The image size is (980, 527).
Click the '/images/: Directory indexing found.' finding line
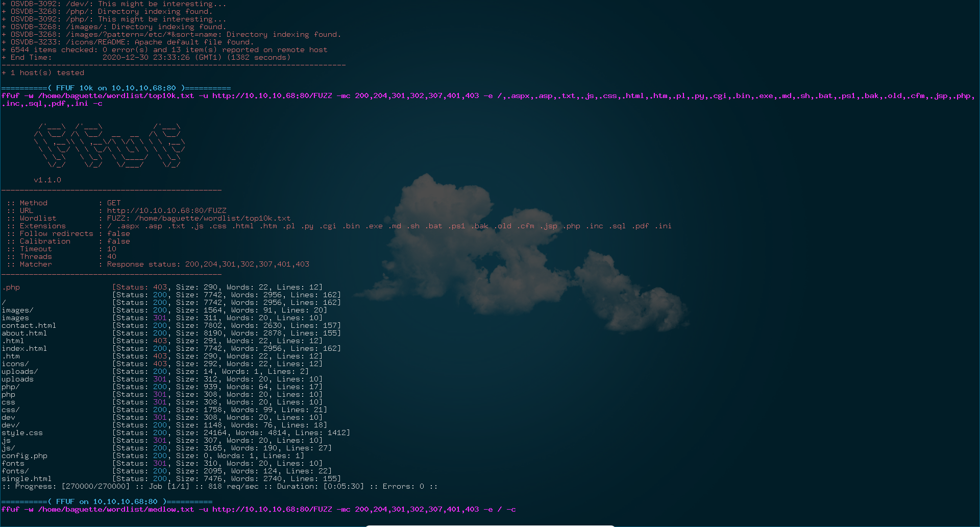pyautogui.click(x=114, y=27)
